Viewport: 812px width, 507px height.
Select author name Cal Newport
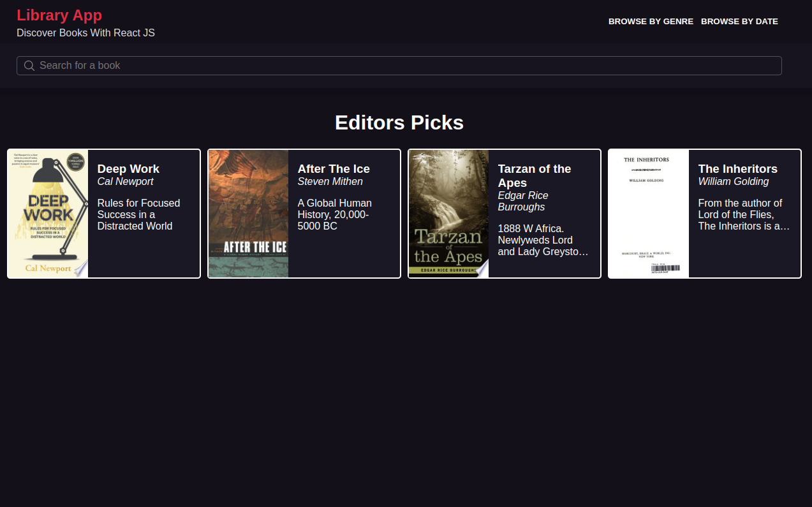[x=126, y=182]
